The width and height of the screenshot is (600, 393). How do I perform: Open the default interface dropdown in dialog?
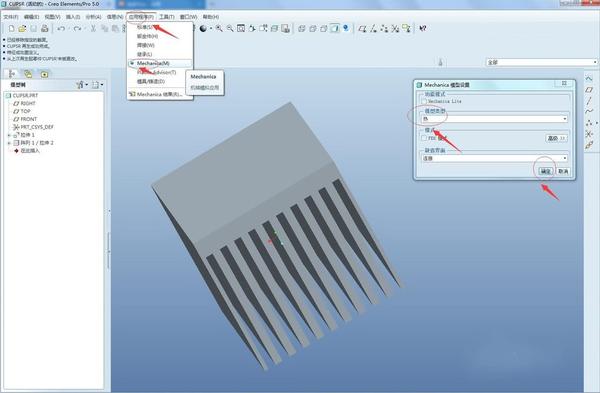coord(494,158)
